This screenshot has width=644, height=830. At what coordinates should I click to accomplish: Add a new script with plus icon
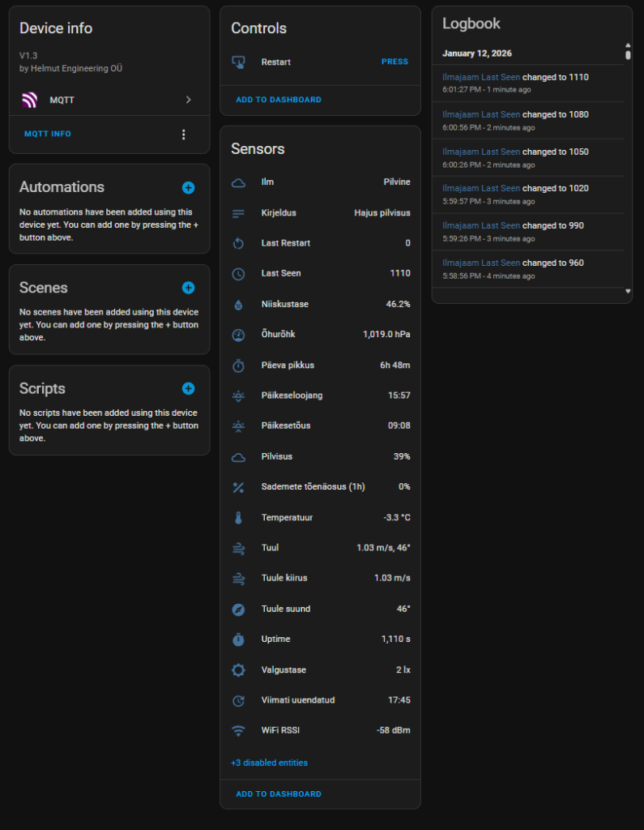click(x=188, y=388)
